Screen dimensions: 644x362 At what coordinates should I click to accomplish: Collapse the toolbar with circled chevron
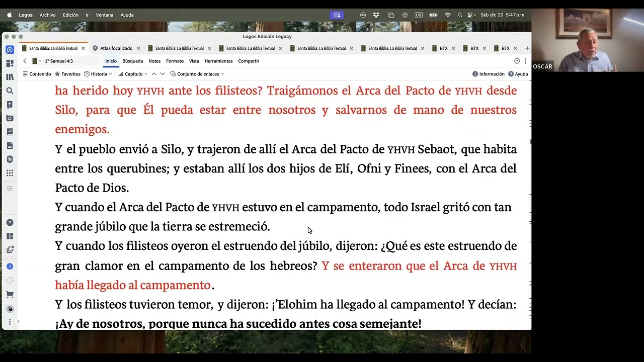[517, 61]
